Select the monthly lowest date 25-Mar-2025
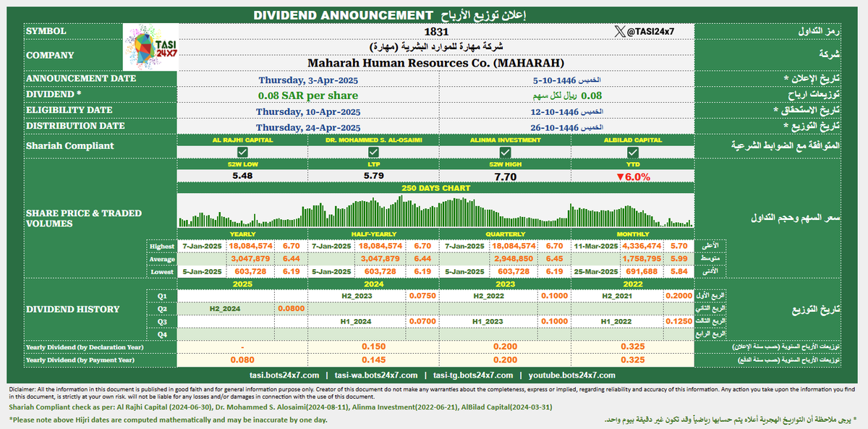The width and height of the screenshot is (868, 429). tap(595, 272)
